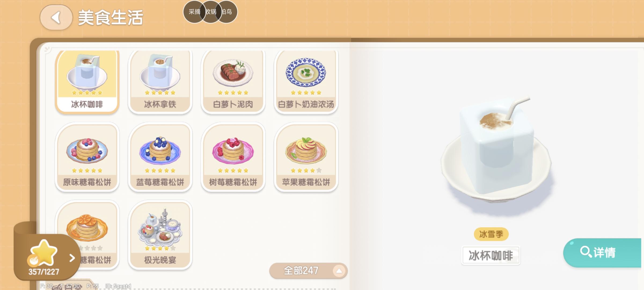Choose the 白萝卜奶油浓汤 dish card
The width and height of the screenshot is (644, 290).
coord(306,81)
